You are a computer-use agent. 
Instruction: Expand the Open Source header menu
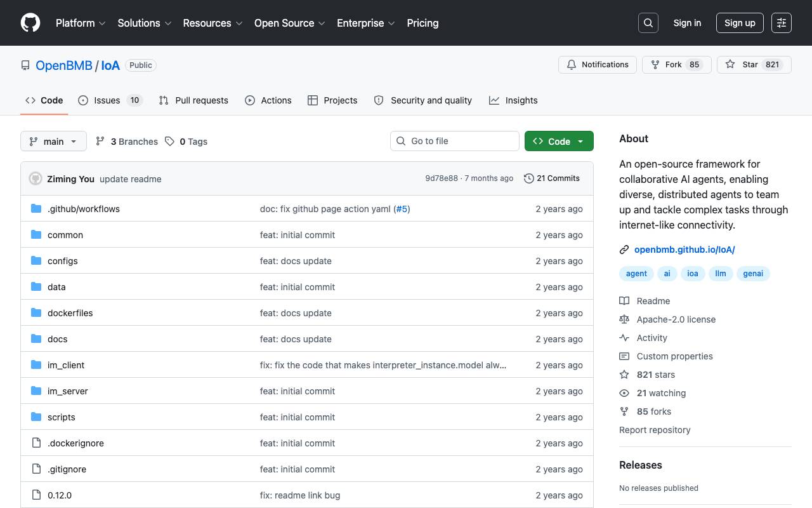[290, 23]
